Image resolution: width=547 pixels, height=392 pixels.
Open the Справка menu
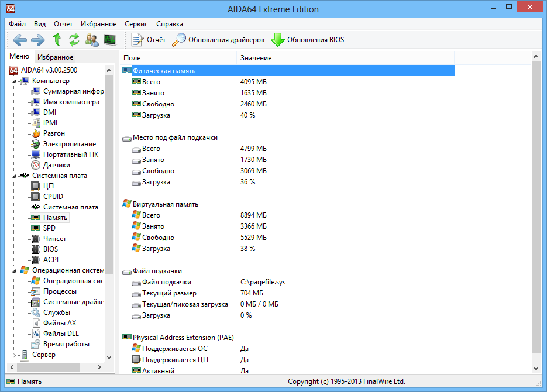(x=170, y=24)
